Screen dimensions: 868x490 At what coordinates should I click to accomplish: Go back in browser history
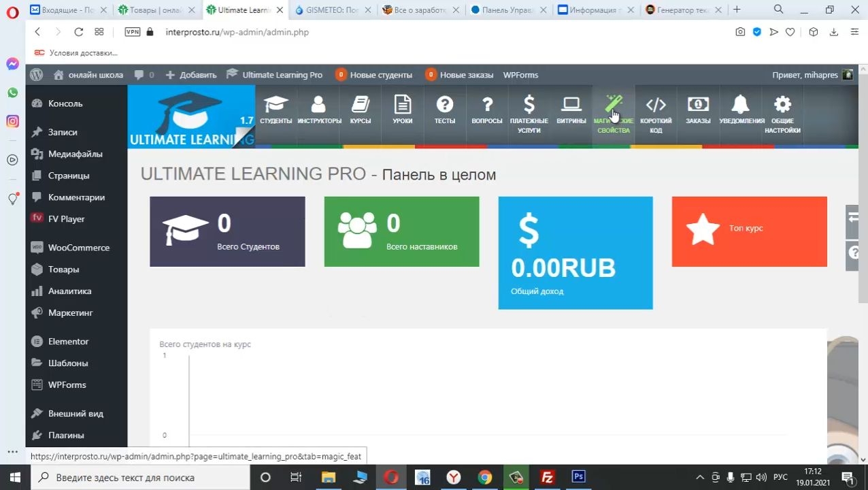37,32
